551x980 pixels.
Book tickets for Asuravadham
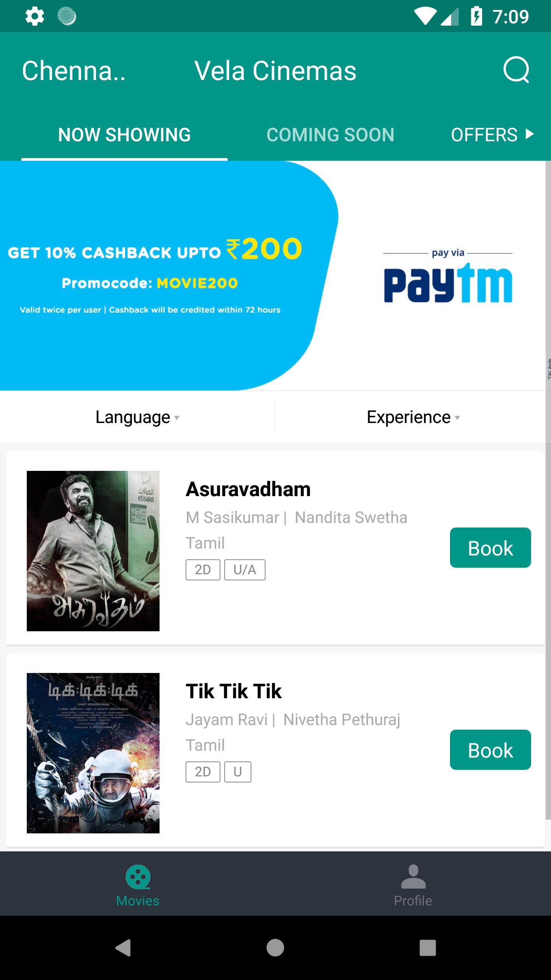click(x=490, y=547)
